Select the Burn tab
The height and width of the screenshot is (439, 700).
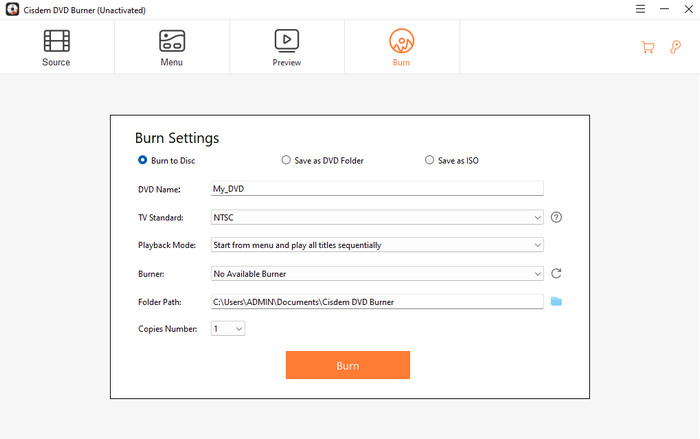[x=401, y=47]
